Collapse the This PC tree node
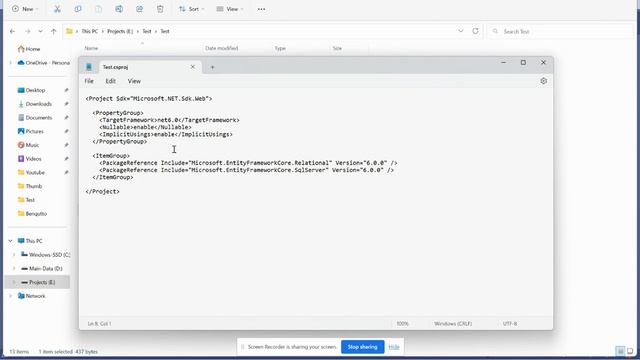 (x=11, y=241)
